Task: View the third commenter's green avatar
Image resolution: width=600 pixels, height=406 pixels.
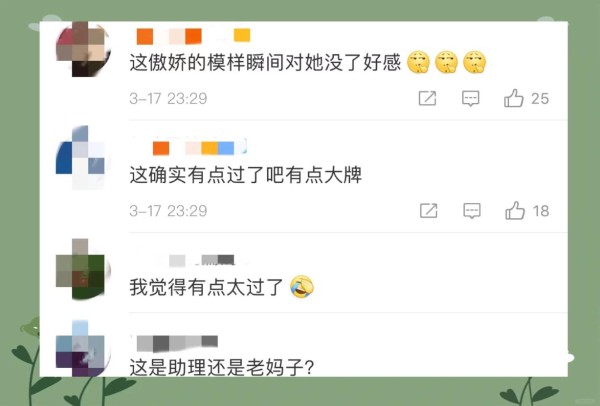Action: point(83,269)
